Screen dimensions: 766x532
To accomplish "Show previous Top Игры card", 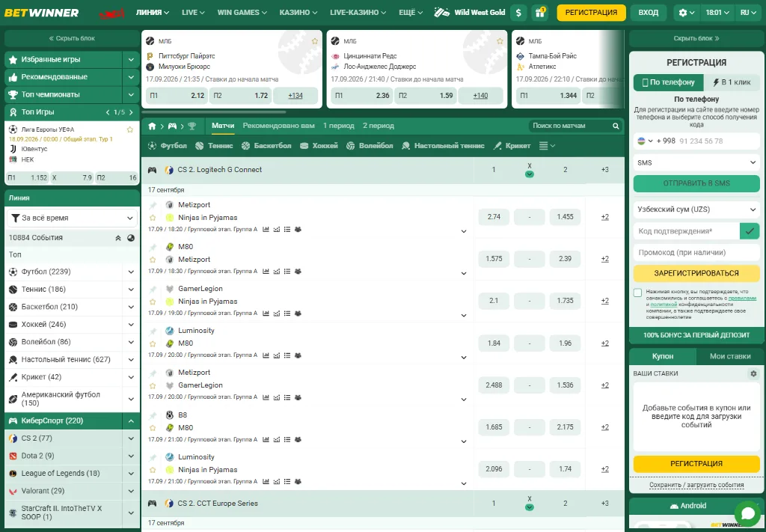I will [x=108, y=112].
